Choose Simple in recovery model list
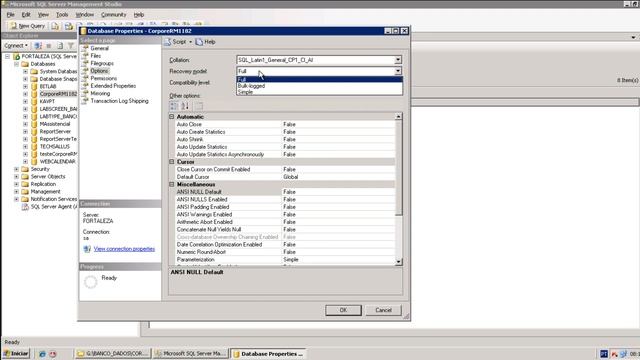 tap(319, 92)
